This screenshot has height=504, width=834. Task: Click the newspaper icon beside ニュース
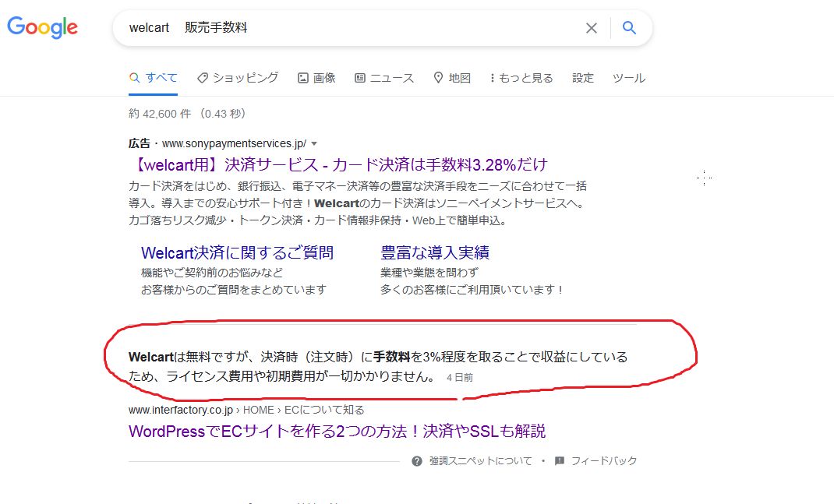click(x=360, y=78)
